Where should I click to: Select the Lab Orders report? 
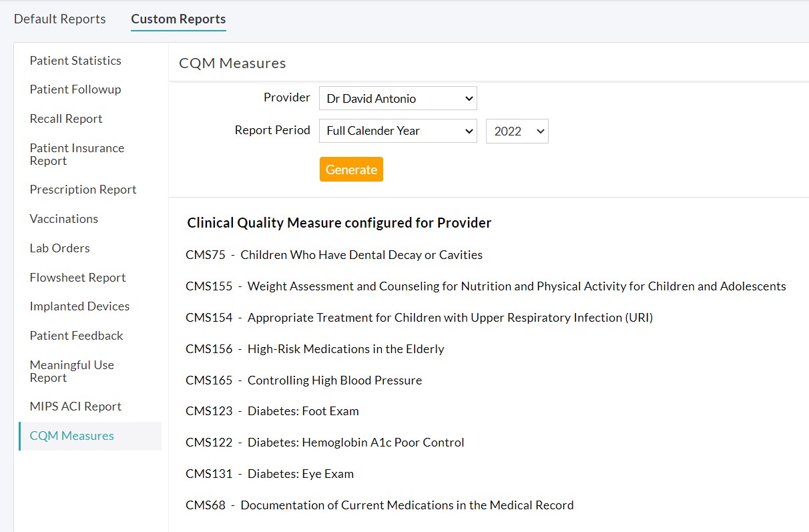tap(59, 248)
